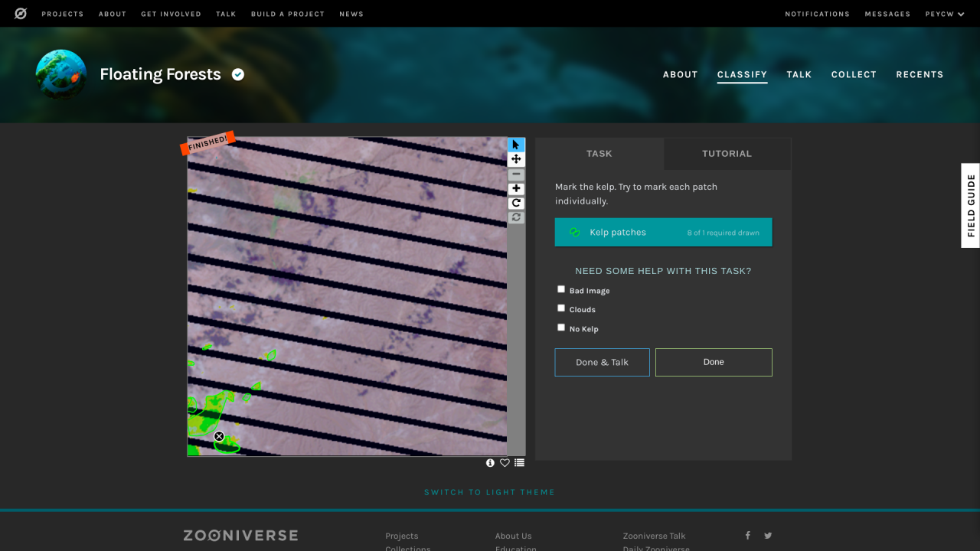Click the Floating Forests project title
This screenshot has height=551, width=980.
point(160,74)
